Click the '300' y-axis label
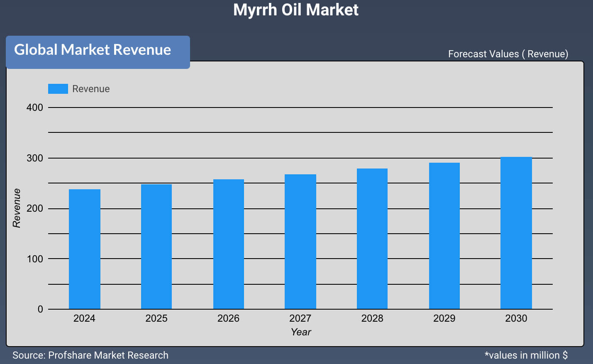 (x=35, y=158)
